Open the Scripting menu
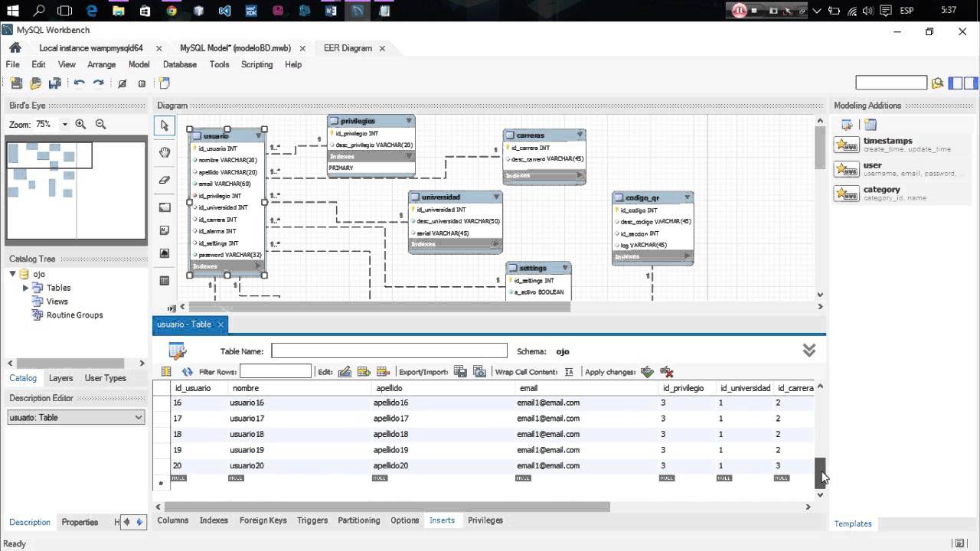 pyautogui.click(x=256, y=64)
